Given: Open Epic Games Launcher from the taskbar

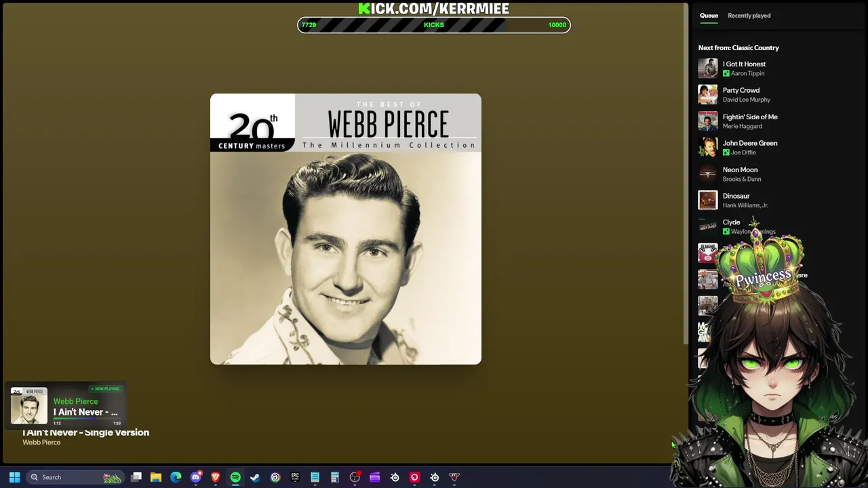Looking at the screenshot, I should coord(295,477).
